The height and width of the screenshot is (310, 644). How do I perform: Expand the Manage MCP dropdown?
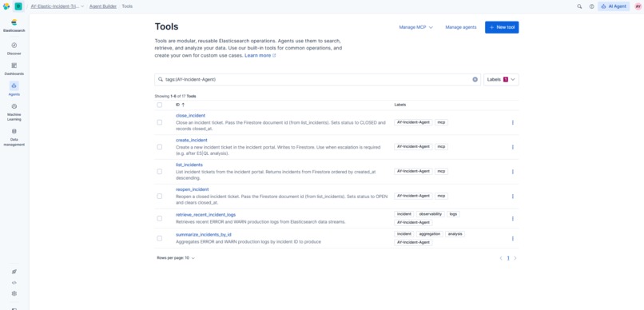416,27
